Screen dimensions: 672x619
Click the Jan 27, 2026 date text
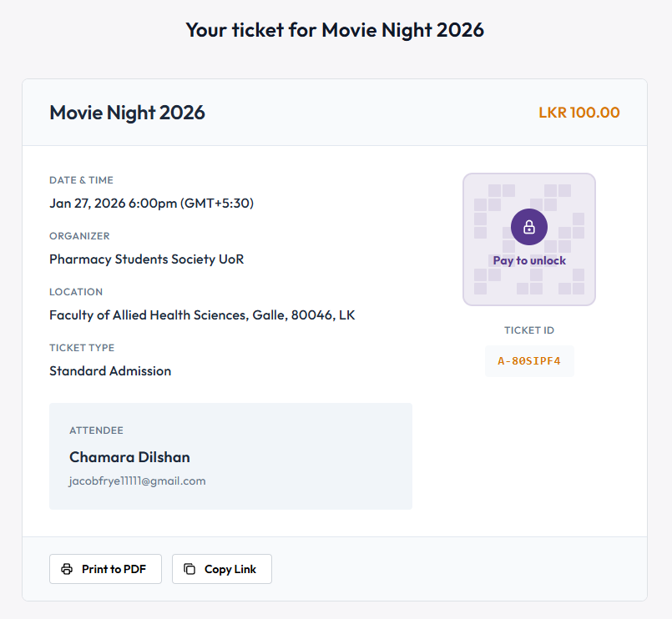pyautogui.click(x=151, y=203)
